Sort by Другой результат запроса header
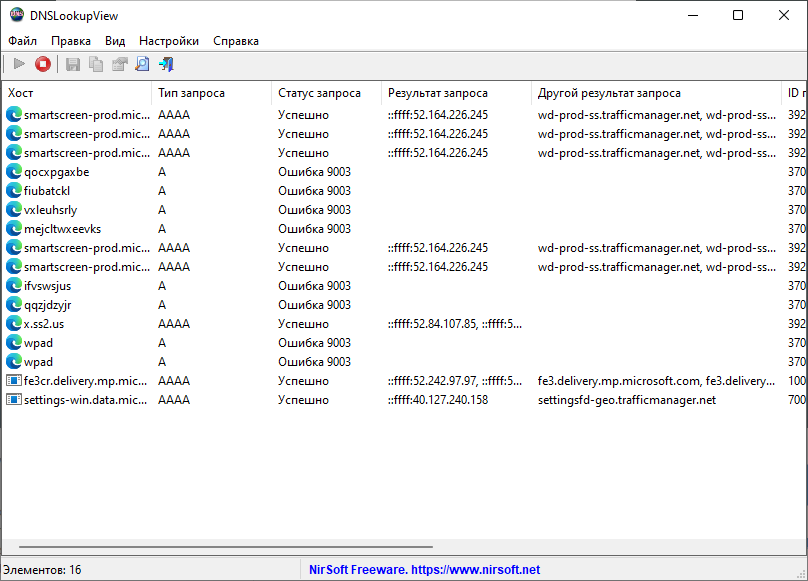The height and width of the screenshot is (581, 808). (x=656, y=93)
